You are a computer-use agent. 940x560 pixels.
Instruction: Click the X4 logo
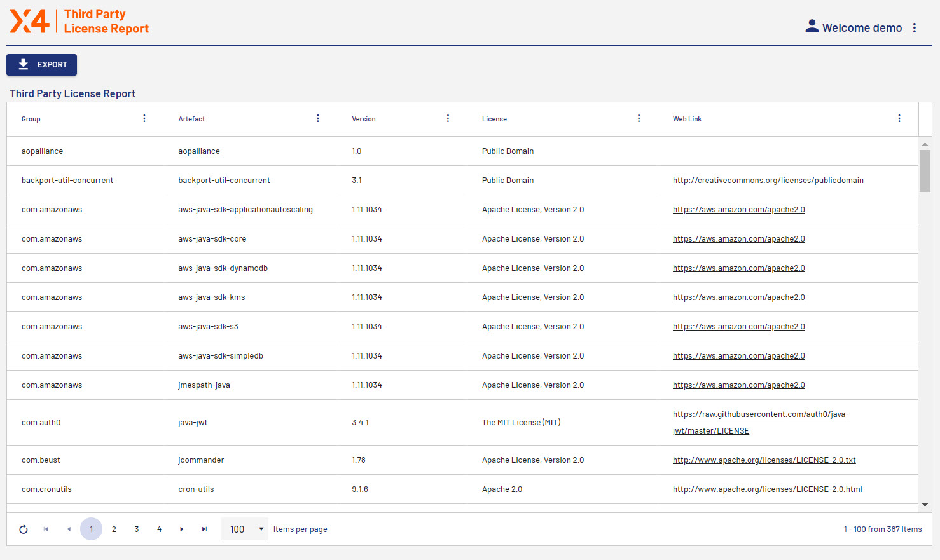coord(29,22)
